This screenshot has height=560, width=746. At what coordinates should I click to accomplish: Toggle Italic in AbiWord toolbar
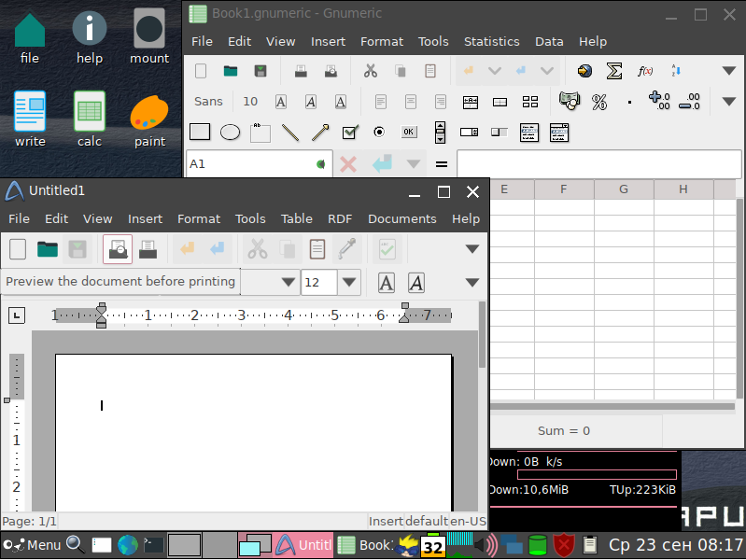pos(416,283)
